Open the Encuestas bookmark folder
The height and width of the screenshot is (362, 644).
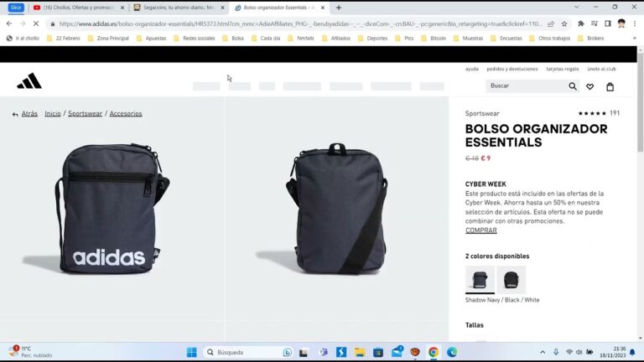point(506,39)
